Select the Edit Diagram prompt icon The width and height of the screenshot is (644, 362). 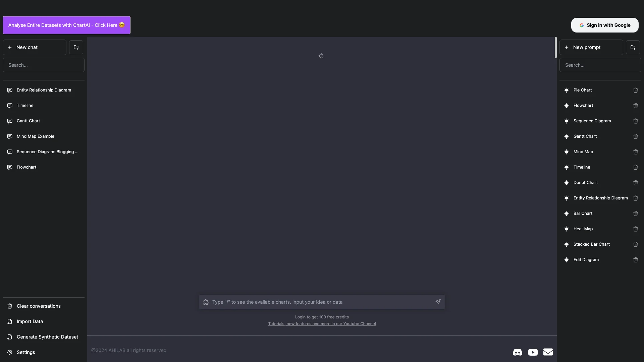click(567, 260)
